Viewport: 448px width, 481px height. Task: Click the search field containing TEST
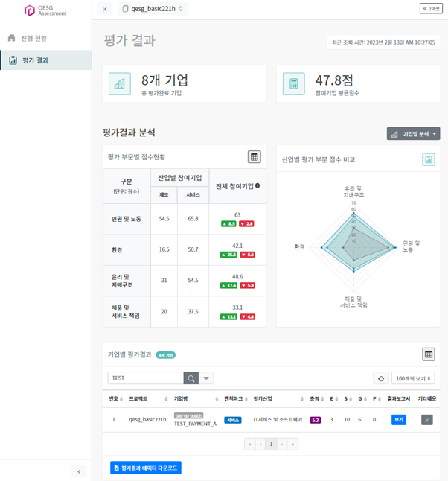pyautogui.click(x=145, y=378)
